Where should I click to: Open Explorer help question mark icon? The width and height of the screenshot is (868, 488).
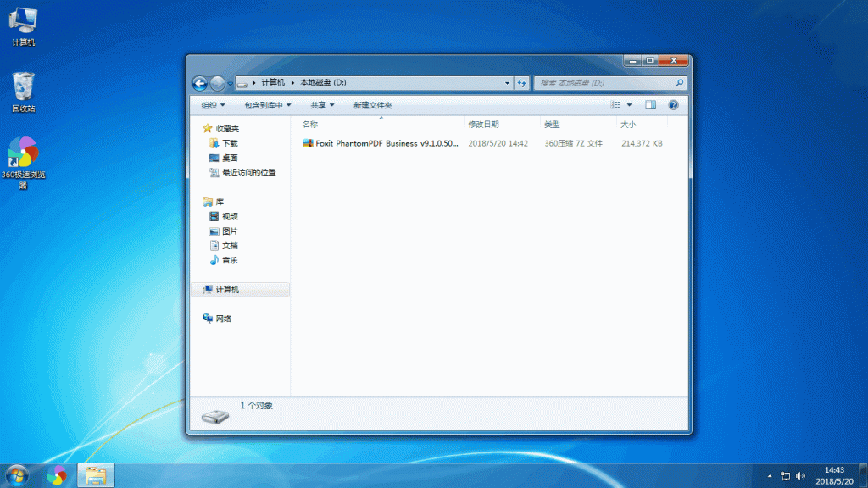pos(673,105)
